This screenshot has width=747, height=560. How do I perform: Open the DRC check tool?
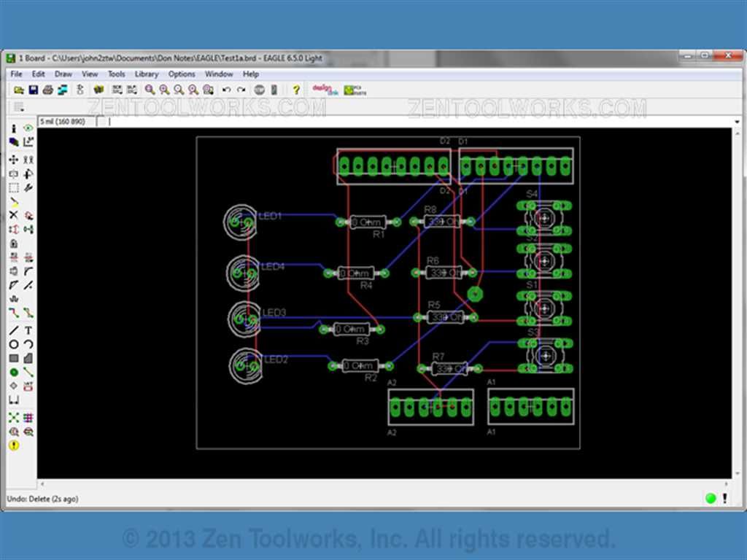28,432
